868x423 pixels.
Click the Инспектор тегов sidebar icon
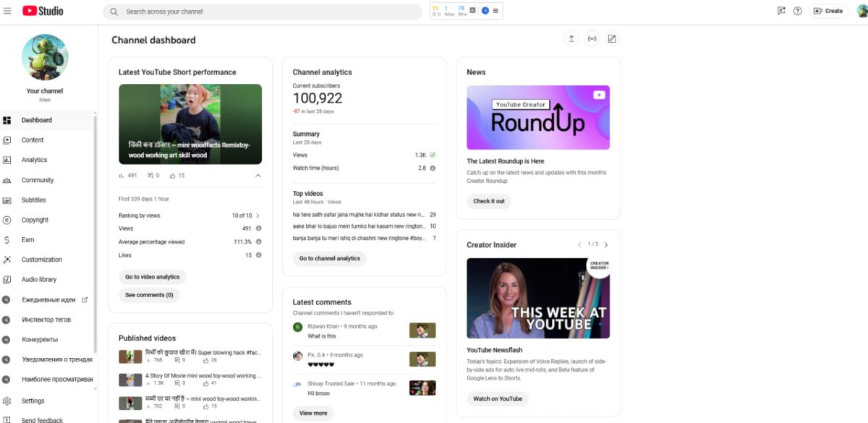[x=7, y=319]
